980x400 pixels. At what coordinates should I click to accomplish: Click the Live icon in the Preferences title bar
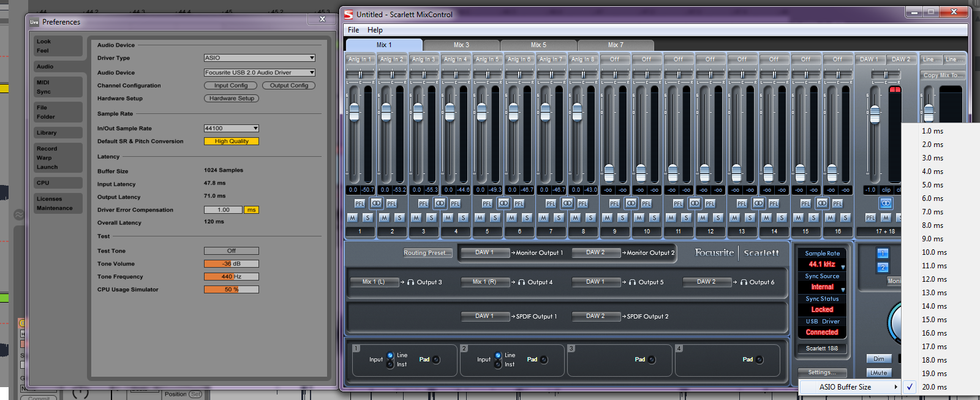[x=34, y=22]
